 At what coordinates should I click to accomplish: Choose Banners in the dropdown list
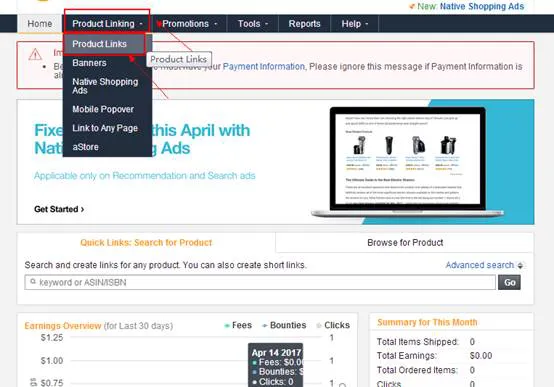tap(89, 63)
